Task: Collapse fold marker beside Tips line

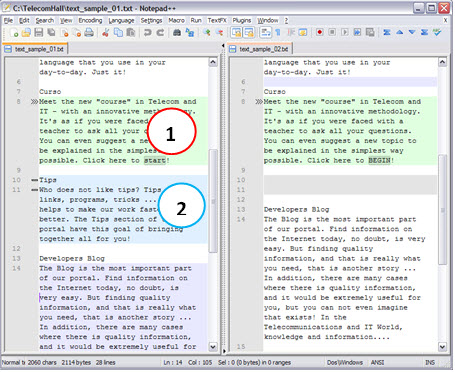Action: (34, 180)
